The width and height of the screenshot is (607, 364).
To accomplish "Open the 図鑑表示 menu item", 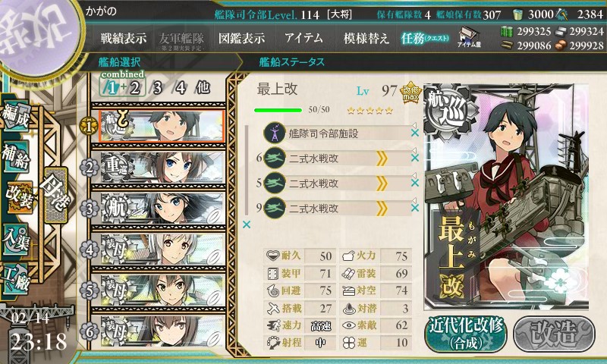I will tap(241, 38).
